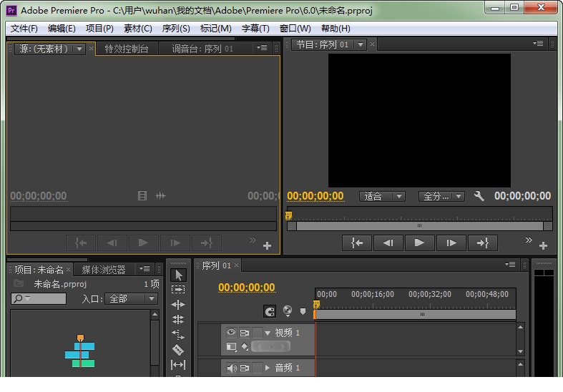Viewport: 563px width, 392px height.
Task: Open the 入口 全部 dropdown
Action: point(131,299)
